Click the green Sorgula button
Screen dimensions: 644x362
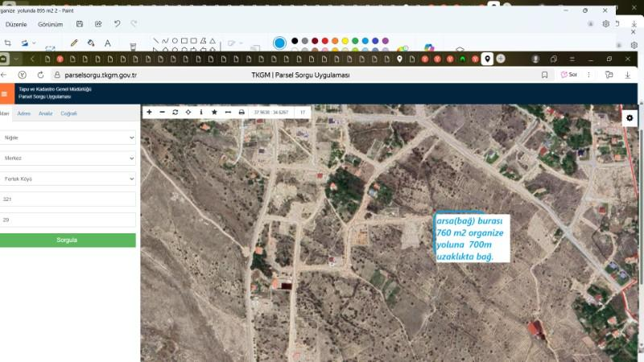coord(67,240)
